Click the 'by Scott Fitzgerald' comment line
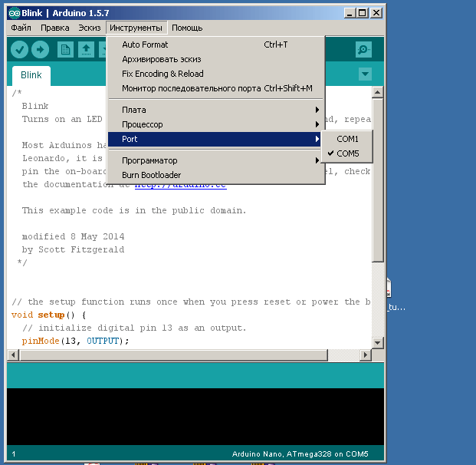 tap(73, 249)
